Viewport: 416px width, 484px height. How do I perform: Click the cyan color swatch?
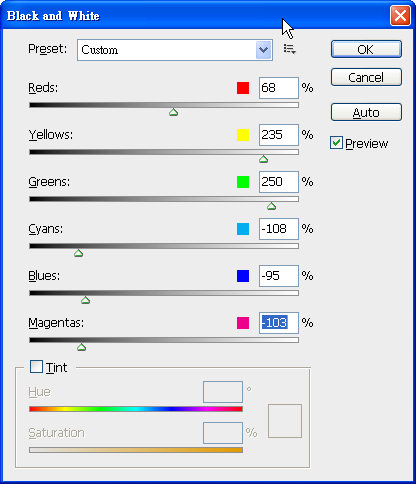coord(243,229)
